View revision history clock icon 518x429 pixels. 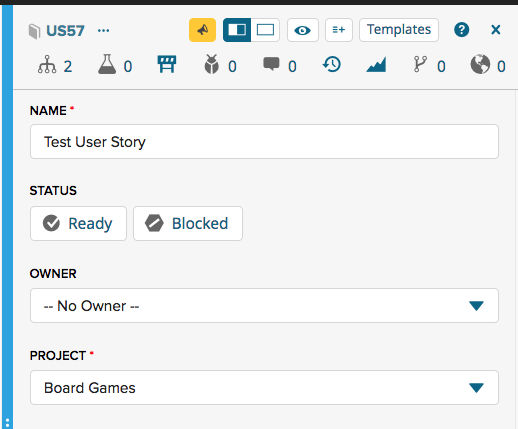coord(332,64)
